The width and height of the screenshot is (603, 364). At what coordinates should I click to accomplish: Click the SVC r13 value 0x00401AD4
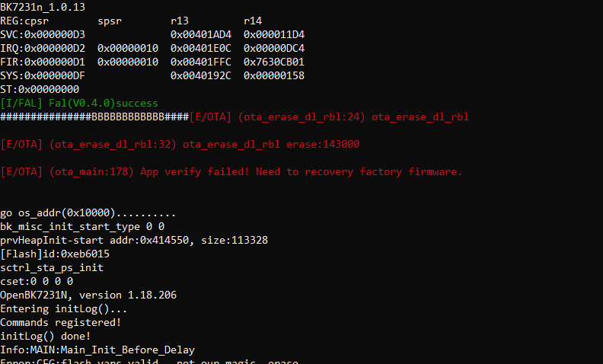201,34
